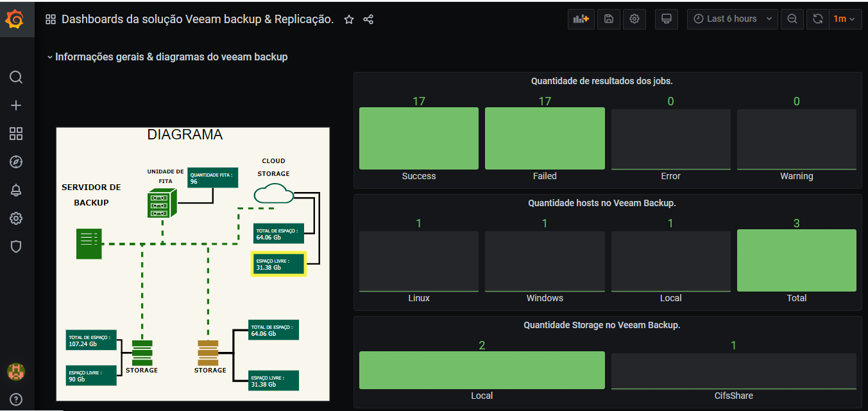Click the Success jobs green stat panel
Image resolution: width=868 pixels, height=411 pixels.
click(419, 138)
